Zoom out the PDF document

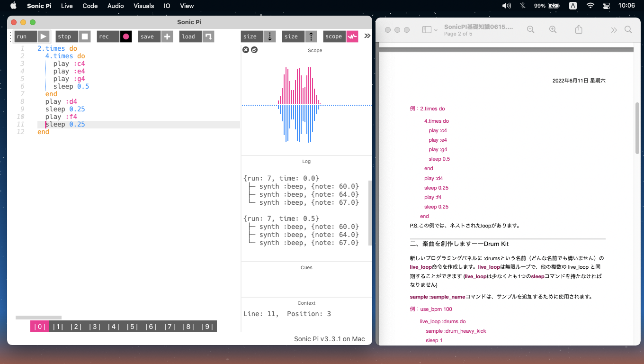(x=531, y=30)
